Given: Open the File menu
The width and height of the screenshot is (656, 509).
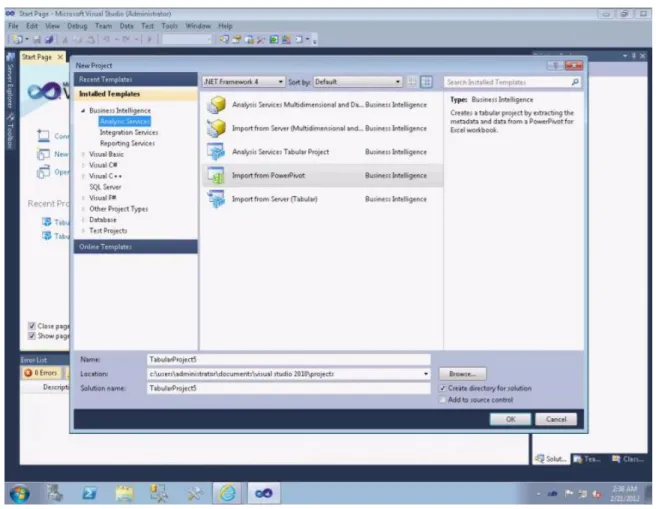Looking at the screenshot, I should pyautogui.click(x=13, y=26).
